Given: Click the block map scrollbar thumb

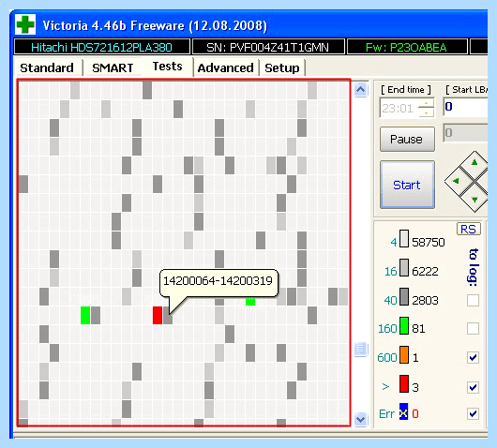Looking at the screenshot, I should [x=360, y=349].
